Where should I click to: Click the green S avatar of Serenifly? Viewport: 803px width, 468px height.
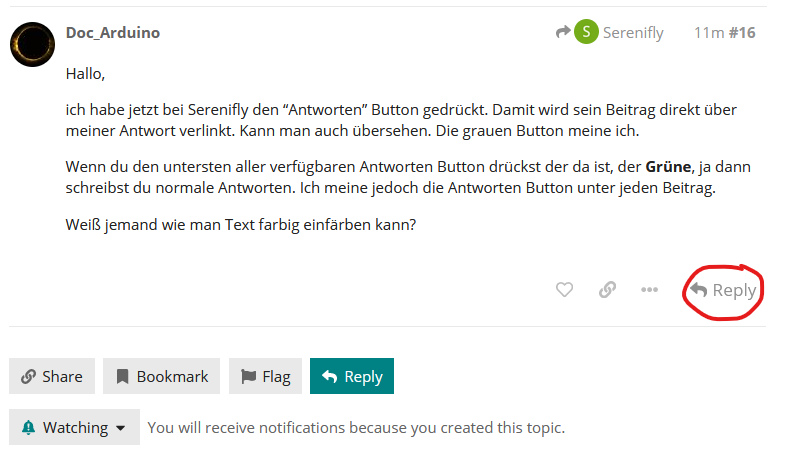pyautogui.click(x=586, y=33)
